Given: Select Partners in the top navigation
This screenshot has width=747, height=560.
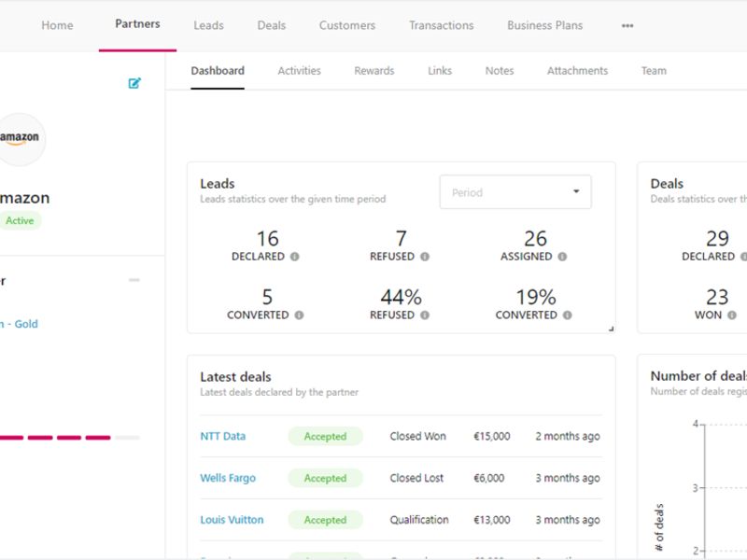Looking at the screenshot, I should 137,24.
